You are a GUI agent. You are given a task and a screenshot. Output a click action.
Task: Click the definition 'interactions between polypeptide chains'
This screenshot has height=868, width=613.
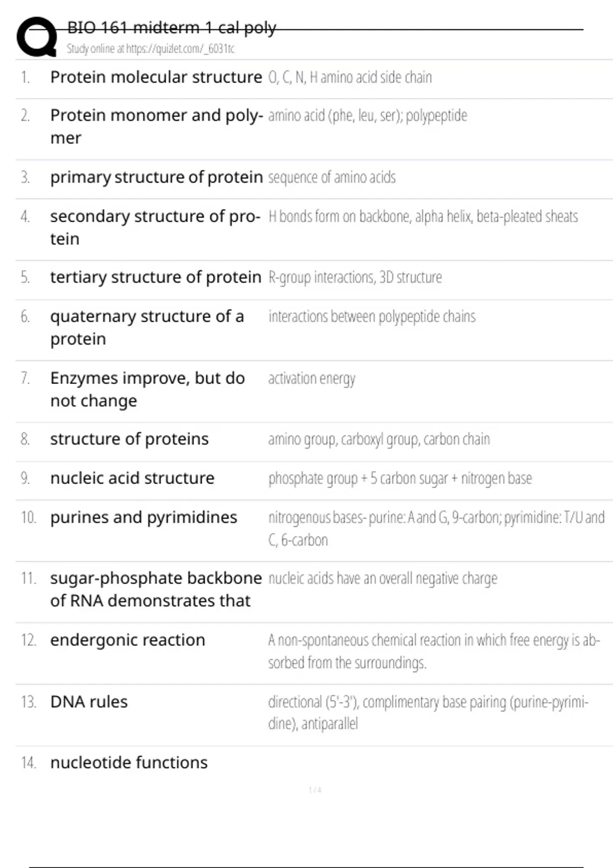point(372,317)
